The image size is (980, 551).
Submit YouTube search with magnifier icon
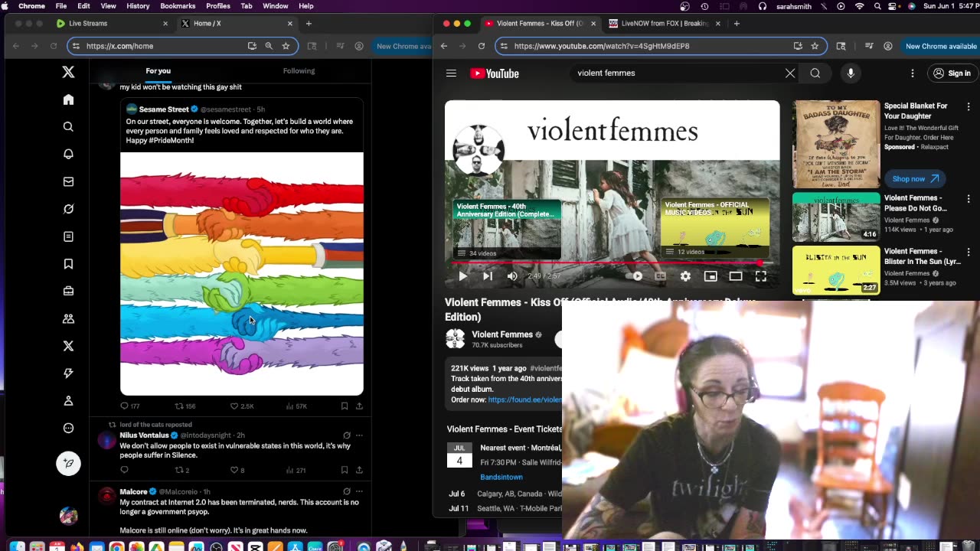click(x=815, y=73)
